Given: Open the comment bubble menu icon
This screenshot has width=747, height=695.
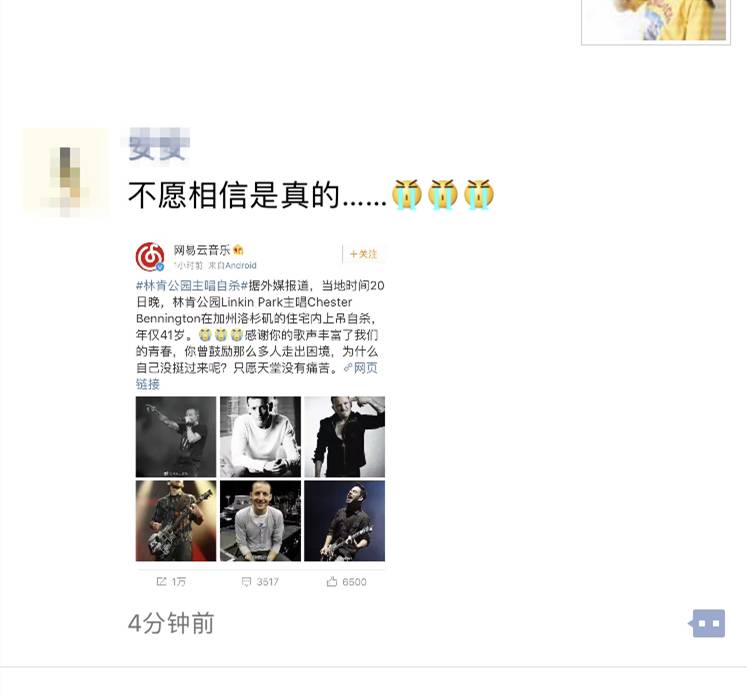Looking at the screenshot, I should pos(707,623).
